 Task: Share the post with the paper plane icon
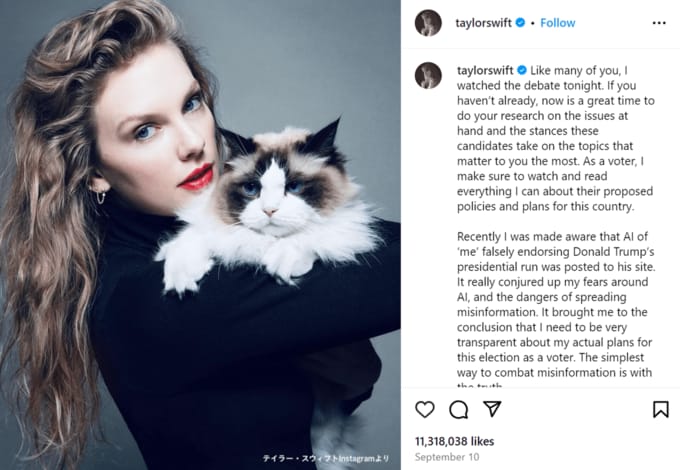pyautogui.click(x=492, y=408)
